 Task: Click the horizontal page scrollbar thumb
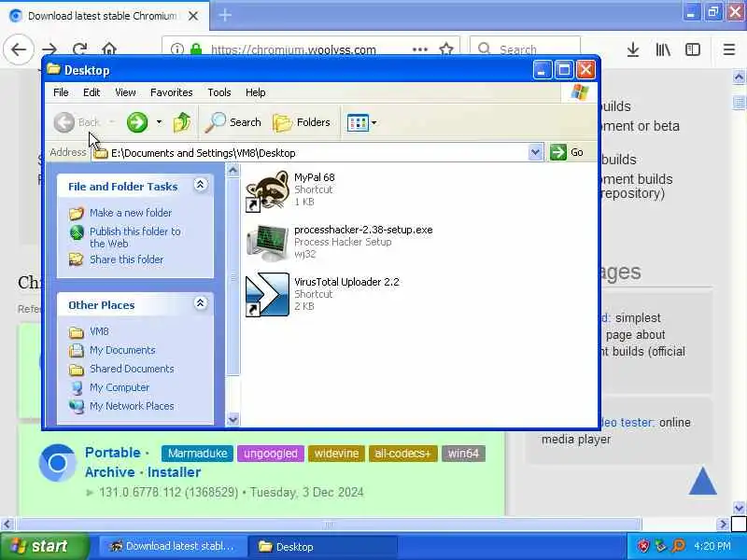329,525
